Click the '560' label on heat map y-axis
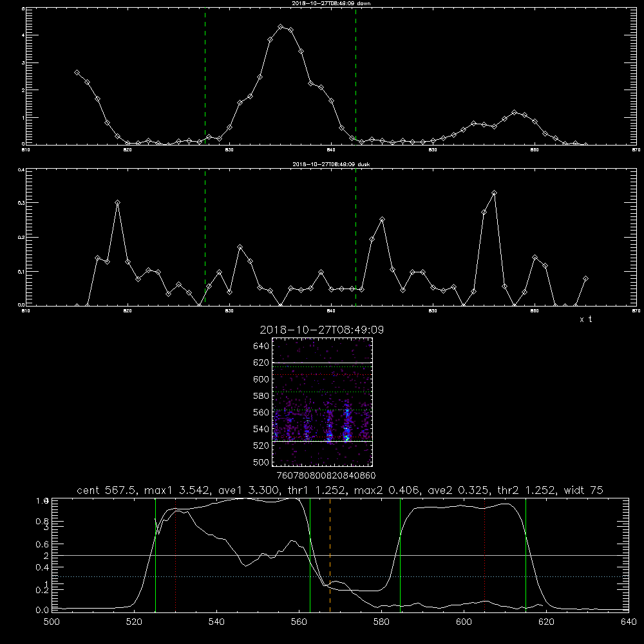 tap(261, 412)
